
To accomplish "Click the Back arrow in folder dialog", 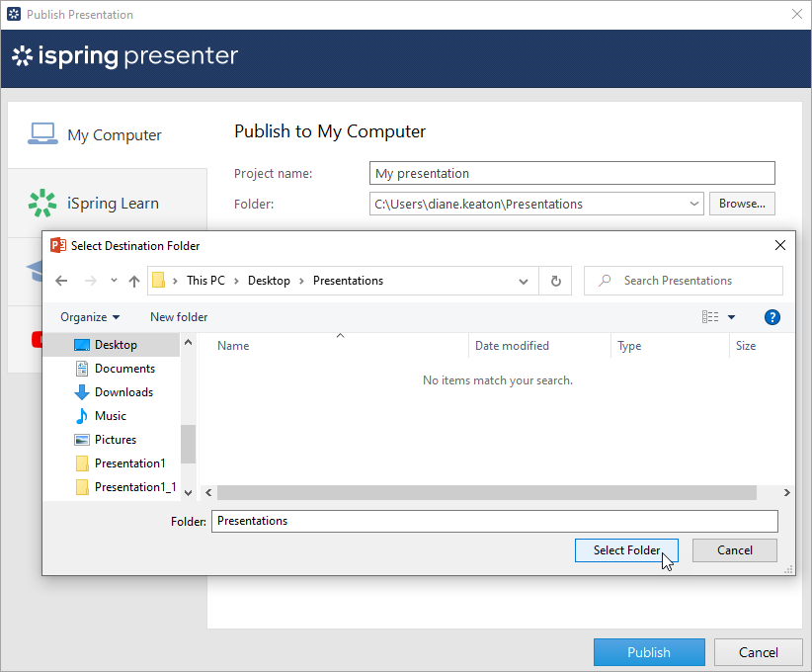I will (61, 281).
